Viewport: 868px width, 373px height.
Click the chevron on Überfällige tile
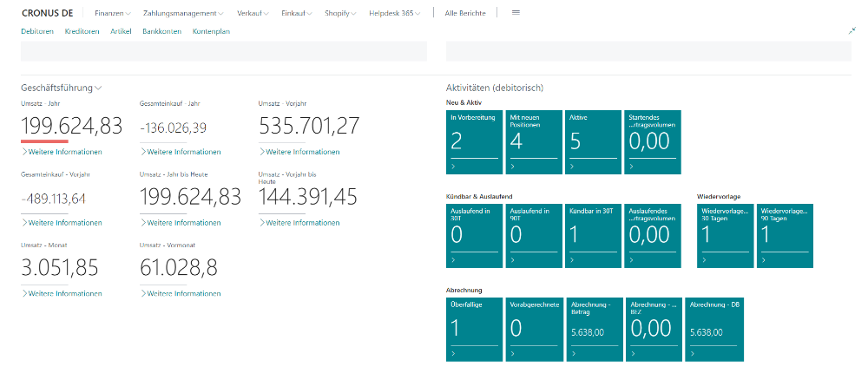click(452, 354)
